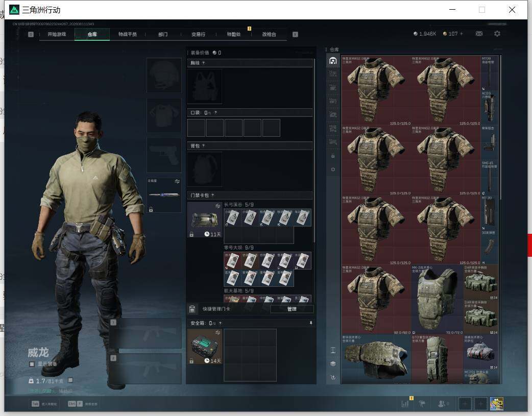The width and height of the screenshot is (532, 416).
Task: Select the GTO heavy backpack item
Action: coord(438,359)
